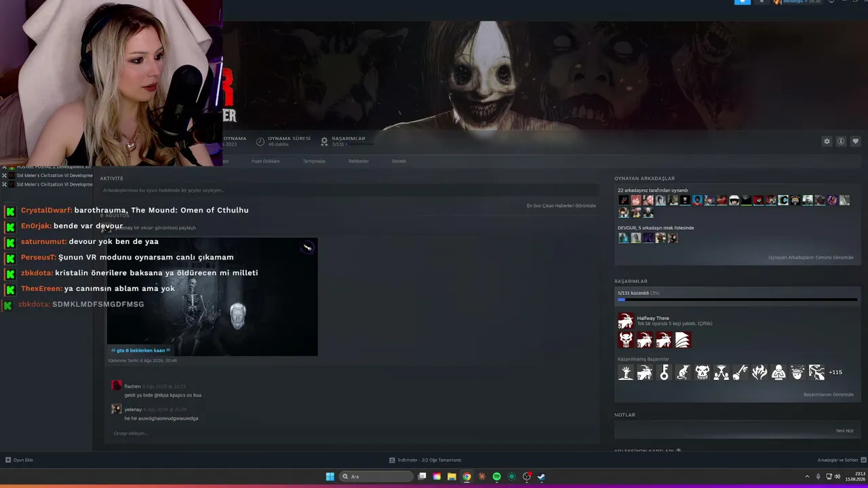Open İndirmeler download status in footer
Viewport: 868px width, 488px height.
pos(425,460)
